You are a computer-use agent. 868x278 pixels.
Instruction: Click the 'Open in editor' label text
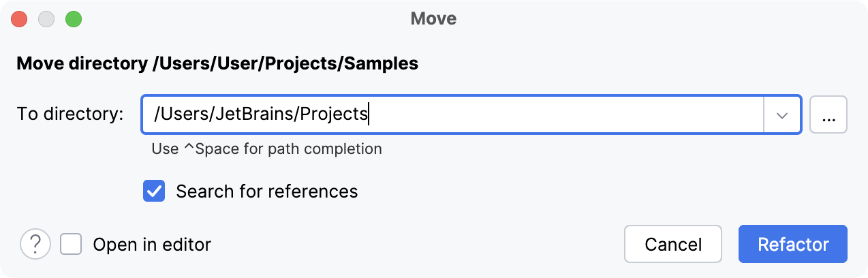click(152, 244)
